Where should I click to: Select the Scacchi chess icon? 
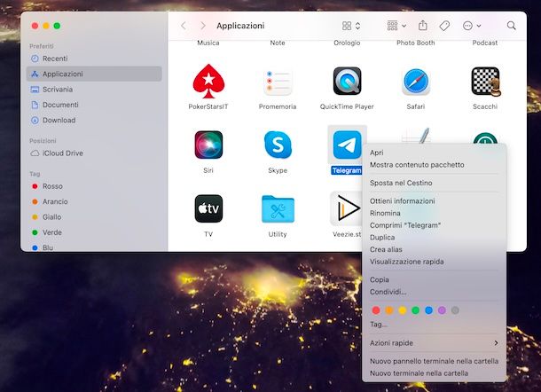tap(485, 82)
